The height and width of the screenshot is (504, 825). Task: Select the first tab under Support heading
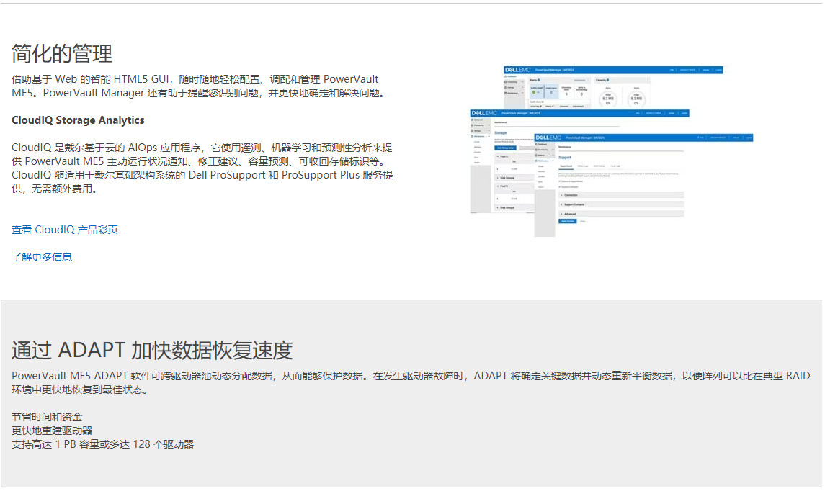pos(566,166)
